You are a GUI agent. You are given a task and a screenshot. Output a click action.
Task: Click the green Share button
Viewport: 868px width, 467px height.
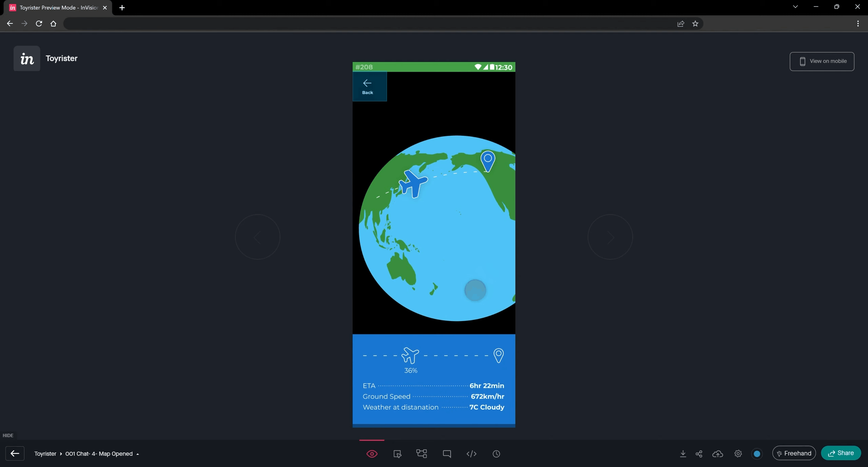tap(841, 453)
